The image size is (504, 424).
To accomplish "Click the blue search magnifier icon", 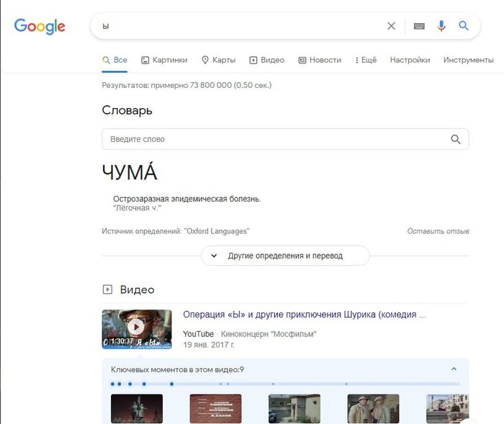I will [463, 26].
